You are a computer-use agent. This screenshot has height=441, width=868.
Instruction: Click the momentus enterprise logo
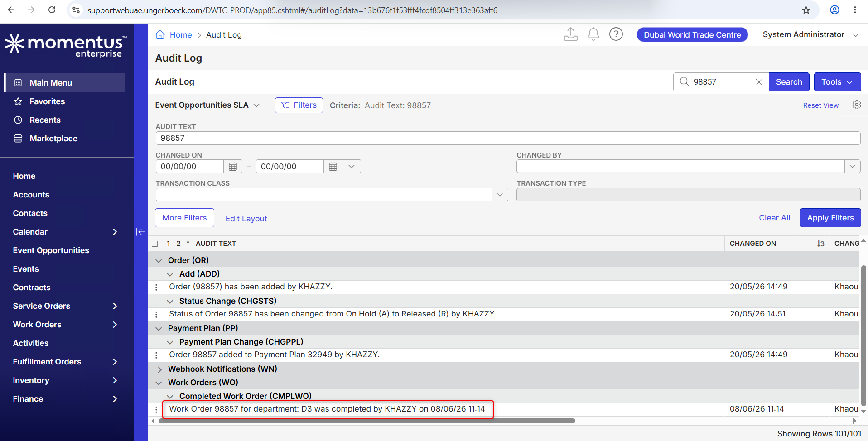(66, 46)
